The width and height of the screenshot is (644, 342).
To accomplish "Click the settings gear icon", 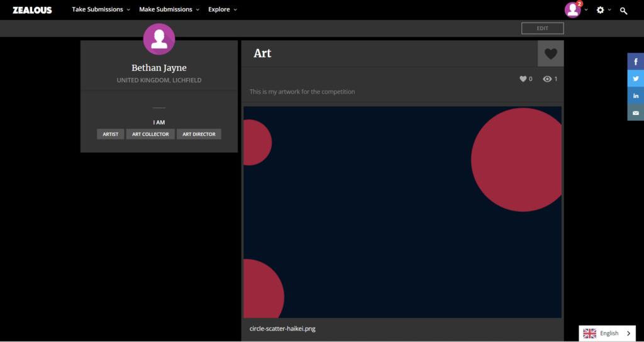I will point(601,10).
